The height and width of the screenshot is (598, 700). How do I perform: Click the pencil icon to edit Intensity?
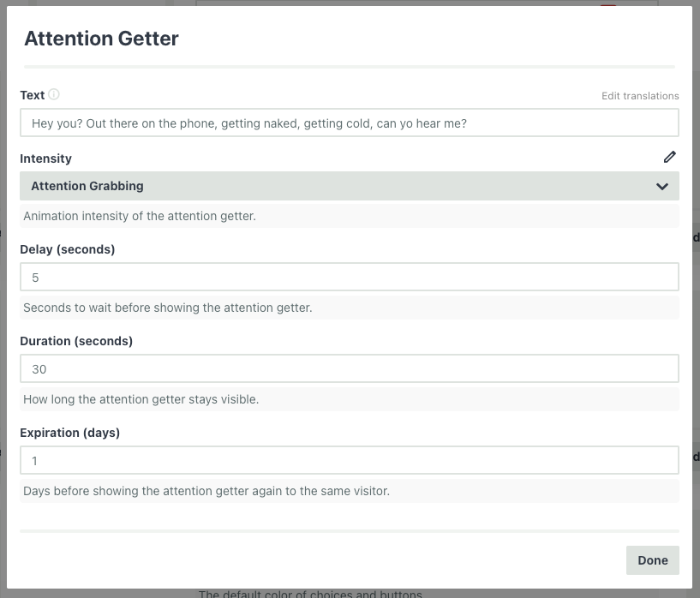tap(670, 157)
